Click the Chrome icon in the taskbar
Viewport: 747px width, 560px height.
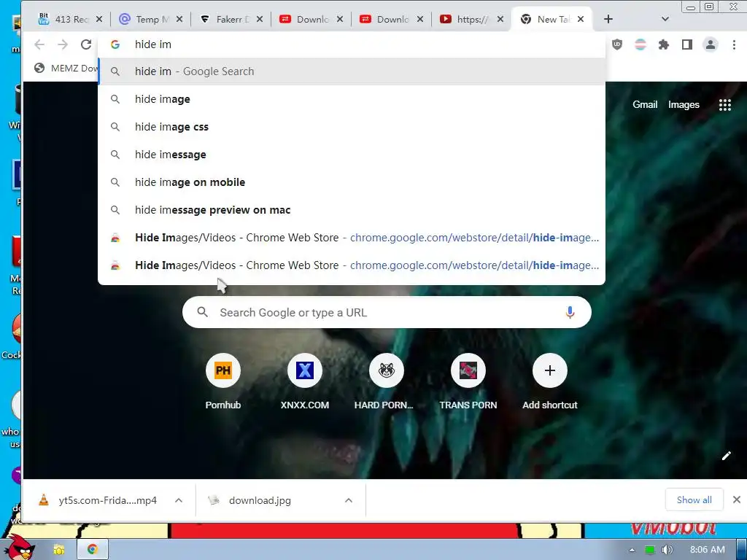point(93,550)
